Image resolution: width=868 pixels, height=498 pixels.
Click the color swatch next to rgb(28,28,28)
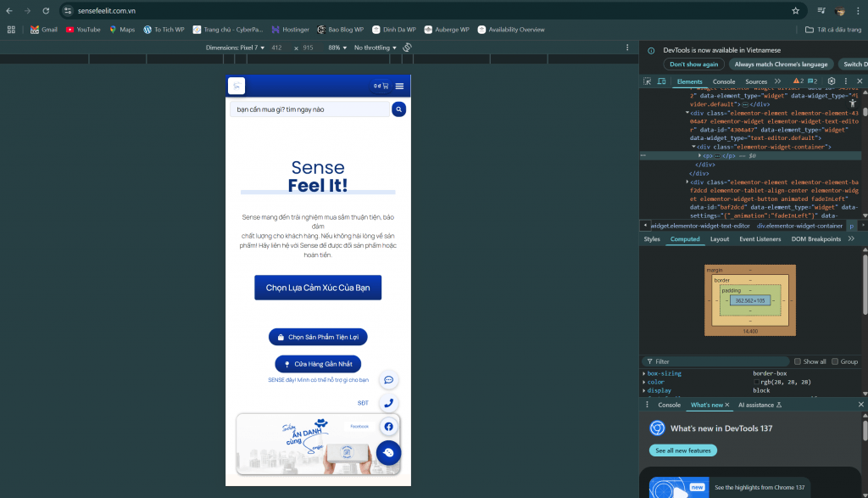click(755, 382)
